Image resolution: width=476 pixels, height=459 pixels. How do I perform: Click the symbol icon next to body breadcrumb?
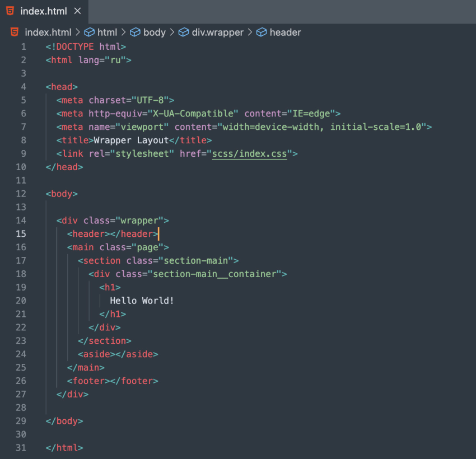[134, 32]
